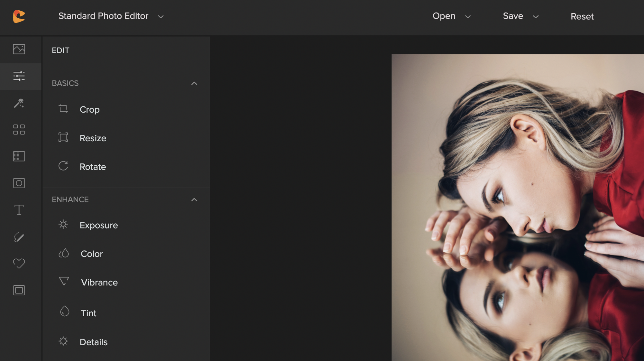This screenshot has width=644, height=361.
Task: Expand the Save menu chevron
Action: point(536,17)
